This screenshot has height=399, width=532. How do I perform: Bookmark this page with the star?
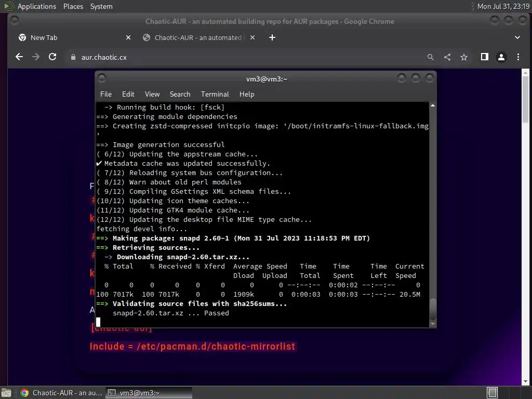click(464, 57)
